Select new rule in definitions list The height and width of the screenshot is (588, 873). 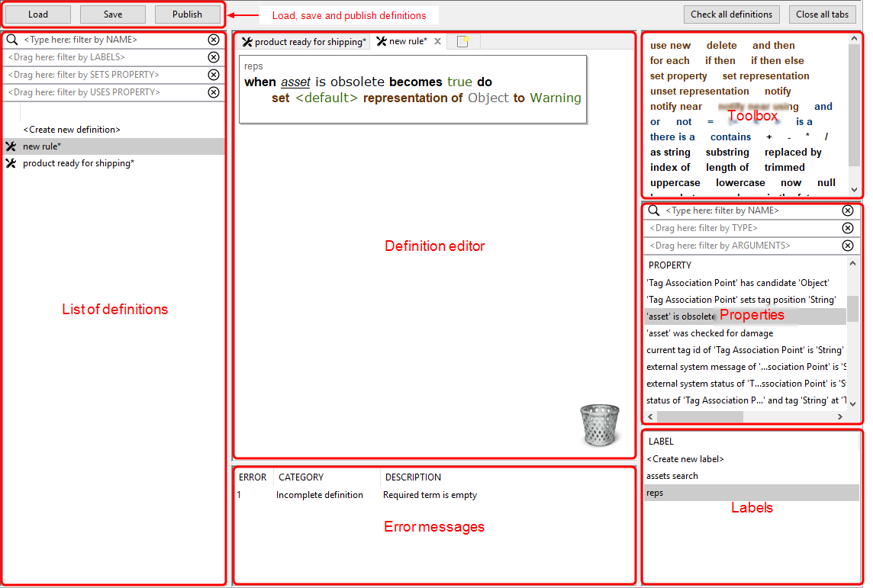click(x=114, y=146)
